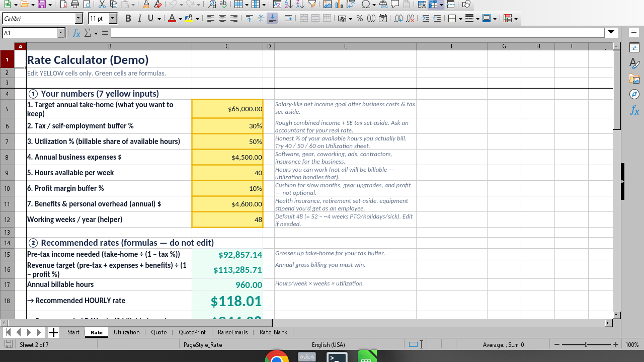Switch to the Utilization sheet tab
The image size is (644, 362).
pyautogui.click(x=127, y=332)
